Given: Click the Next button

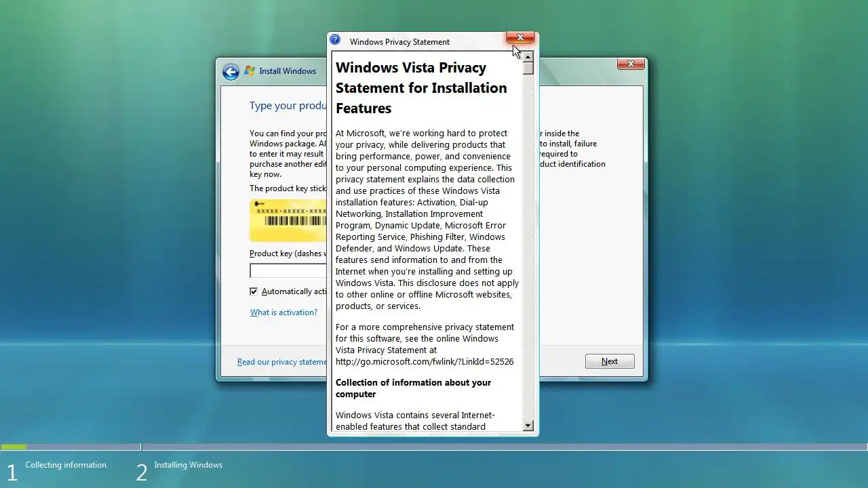Looking at the screenshot, I should 610,361.
